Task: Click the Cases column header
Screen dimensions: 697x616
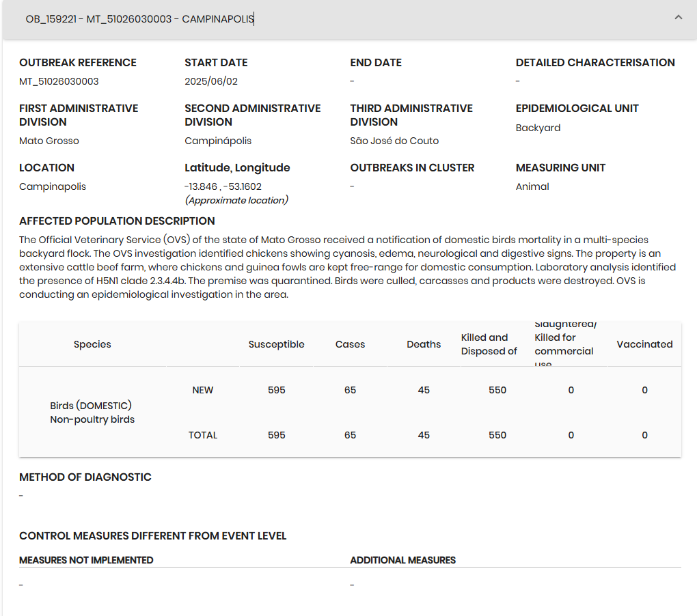Action: 350,344
